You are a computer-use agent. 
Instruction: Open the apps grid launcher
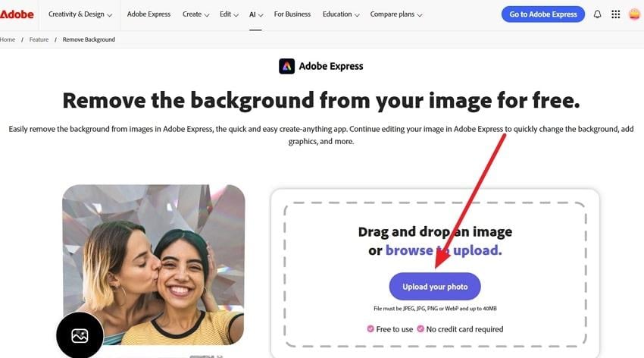[x=615, y=14]
